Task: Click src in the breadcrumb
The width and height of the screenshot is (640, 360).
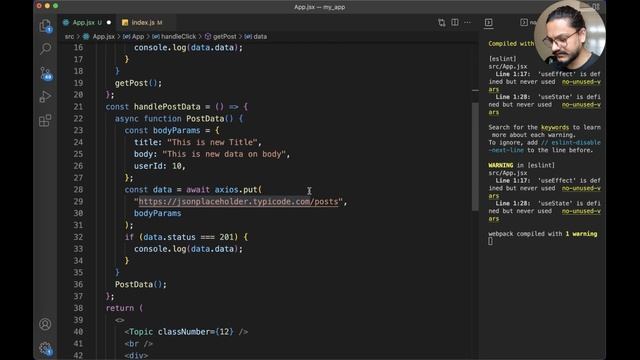Action: coord(69,36)
